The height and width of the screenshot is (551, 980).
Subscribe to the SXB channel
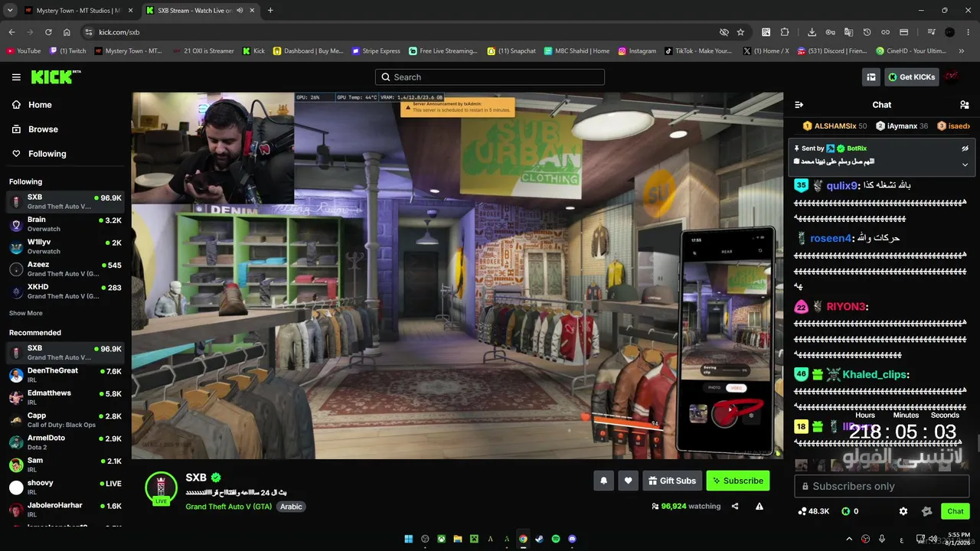(x=737, y=481)
